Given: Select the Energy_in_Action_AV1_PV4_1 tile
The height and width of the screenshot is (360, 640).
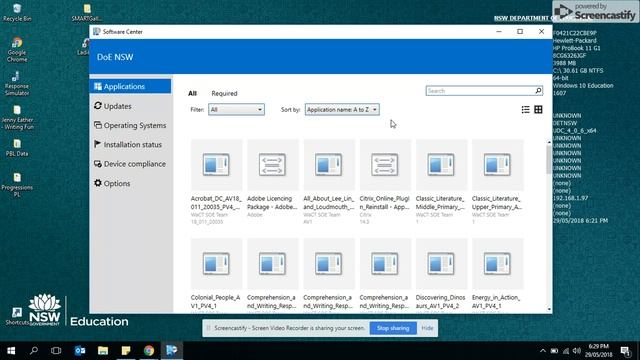Looking at the screenshot, I should [498, 276].
